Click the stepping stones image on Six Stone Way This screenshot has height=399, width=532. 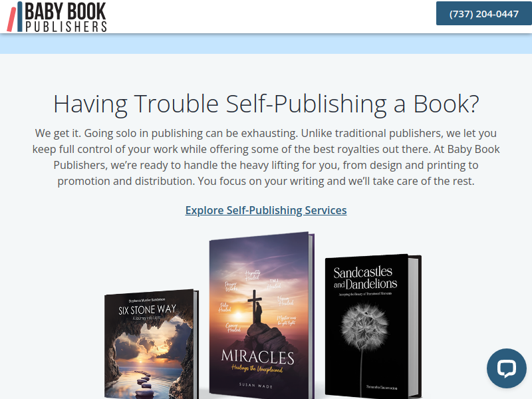(145, 384)
